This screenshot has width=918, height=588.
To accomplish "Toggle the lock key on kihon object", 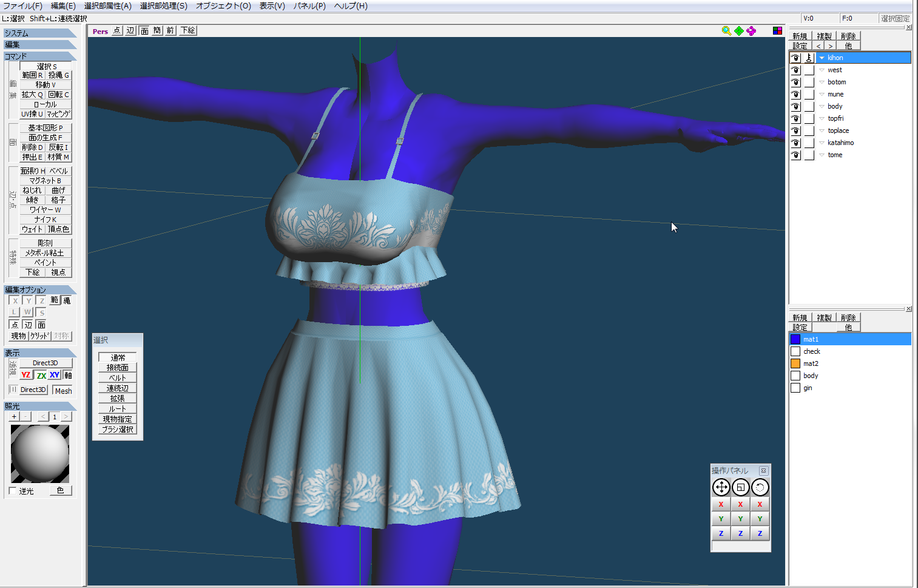I will (809, 58).
